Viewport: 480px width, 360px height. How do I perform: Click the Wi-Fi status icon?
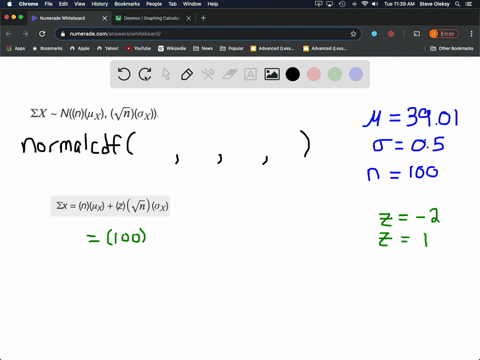pos(365,4)
